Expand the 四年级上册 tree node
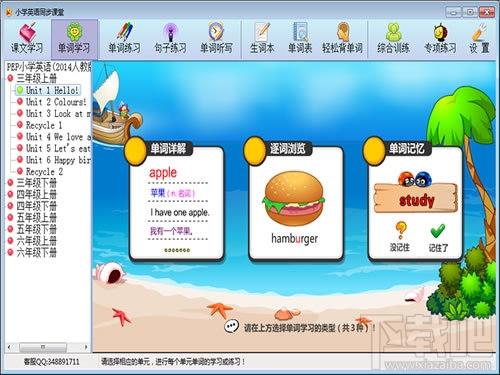Image resolution: width=500 pixels, height=375 pixels. [36, 194]
